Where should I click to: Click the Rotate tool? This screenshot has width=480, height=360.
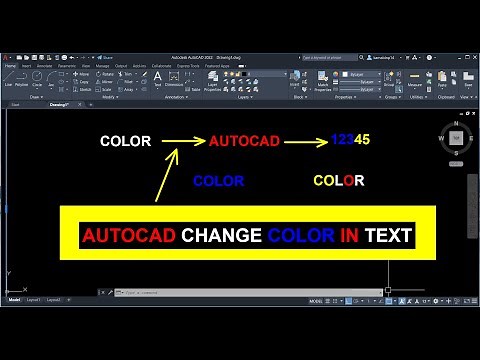pos(105,74)
